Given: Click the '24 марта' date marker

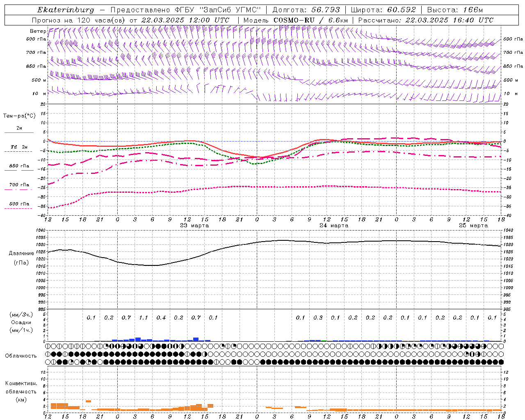Looking at the screenshot, I should pyautogui.click(x=334, y=226).
